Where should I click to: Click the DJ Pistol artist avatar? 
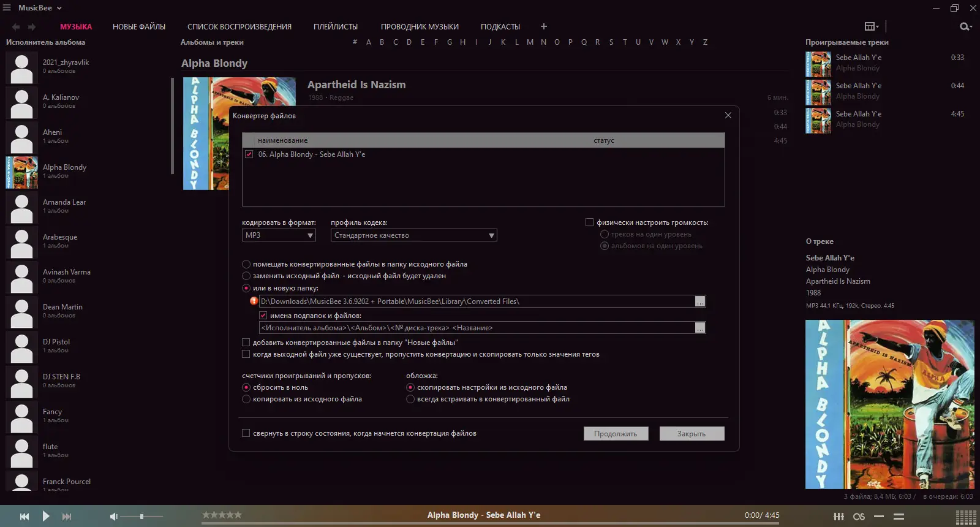21,347
